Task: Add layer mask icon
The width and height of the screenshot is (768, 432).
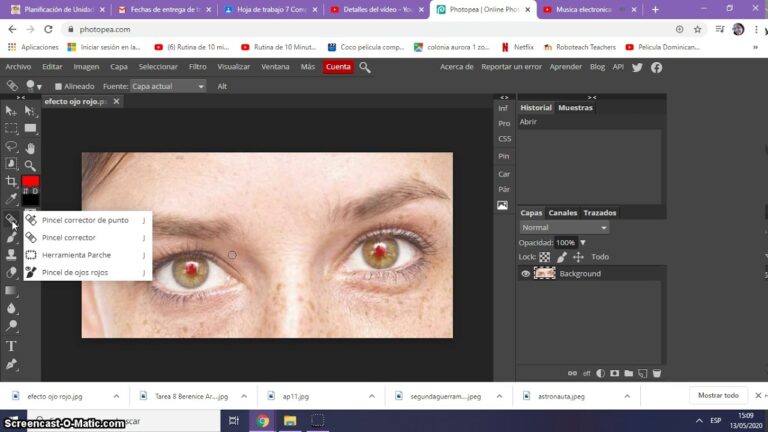Action: [614, 373]
